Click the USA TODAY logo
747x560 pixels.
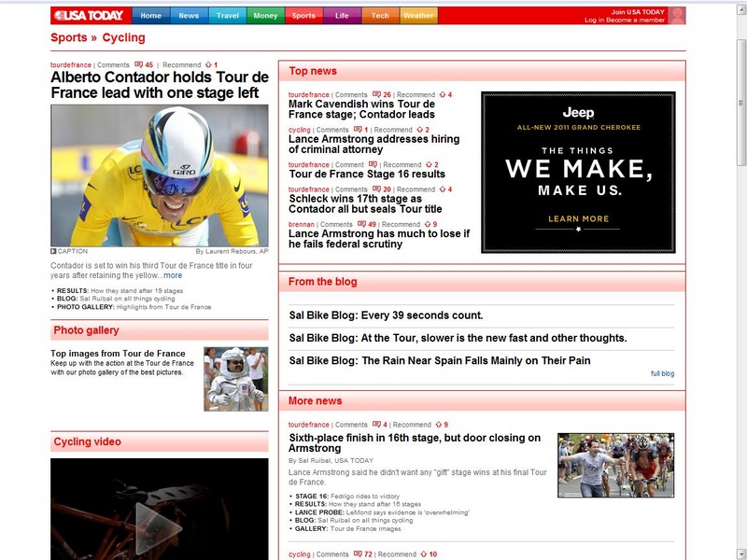coord(89,16)
